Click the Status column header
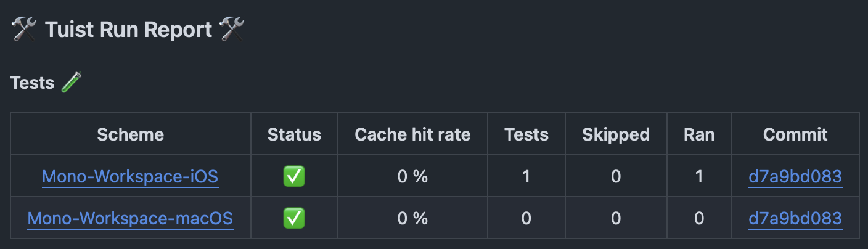 point(294,134)
